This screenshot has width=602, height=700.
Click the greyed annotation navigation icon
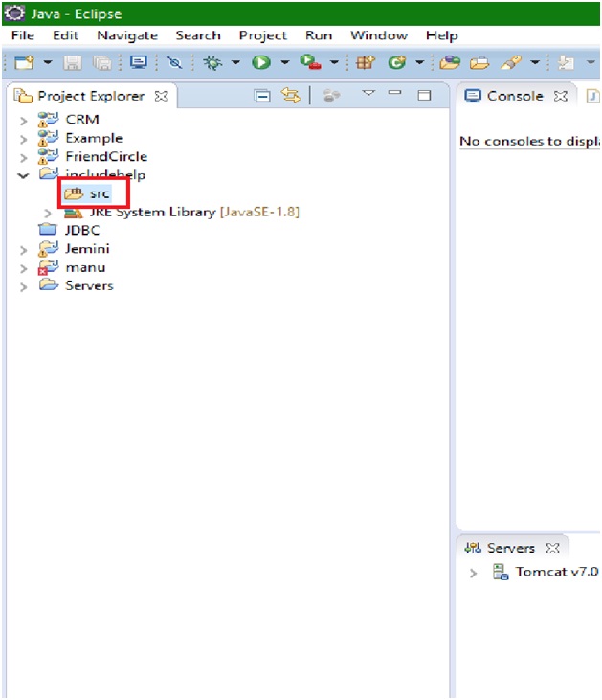tap(566, 62)
